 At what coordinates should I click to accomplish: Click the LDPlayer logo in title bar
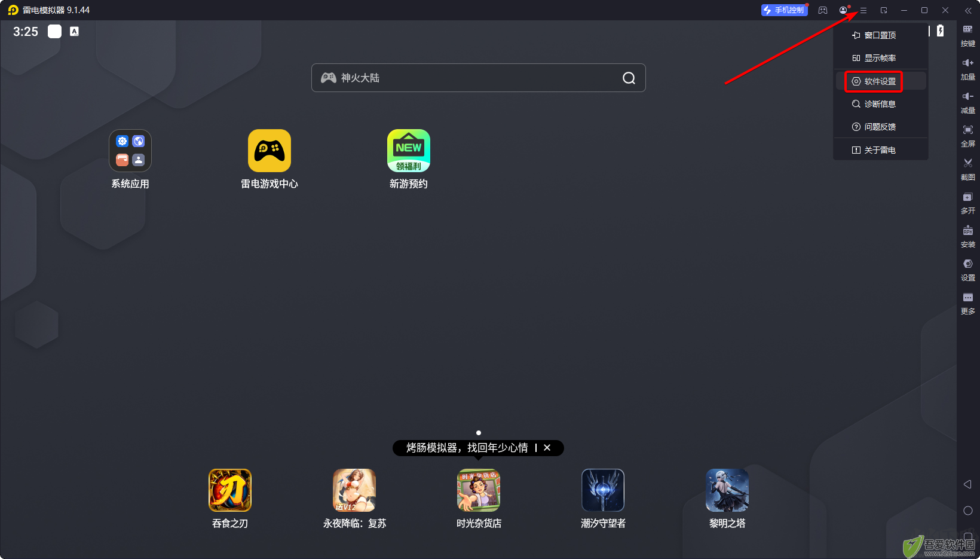click(13, 10)
